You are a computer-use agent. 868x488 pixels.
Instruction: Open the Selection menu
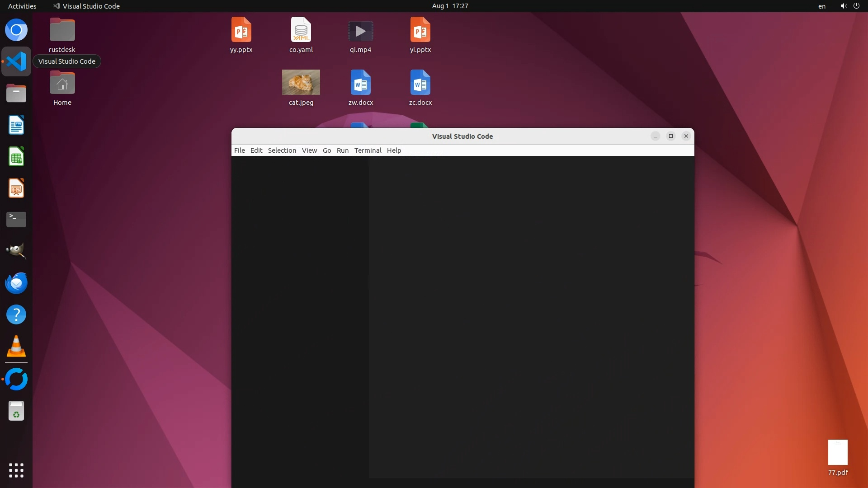(282, 150)
